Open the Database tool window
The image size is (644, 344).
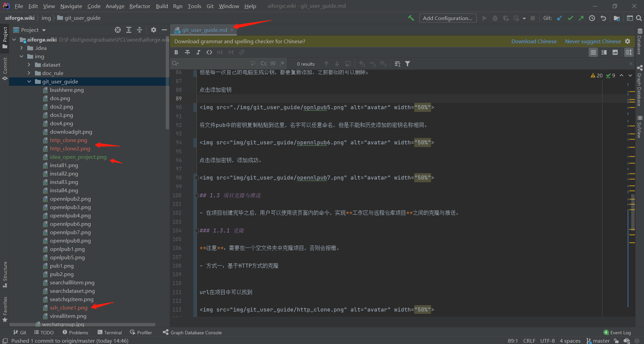click(640, 41)
